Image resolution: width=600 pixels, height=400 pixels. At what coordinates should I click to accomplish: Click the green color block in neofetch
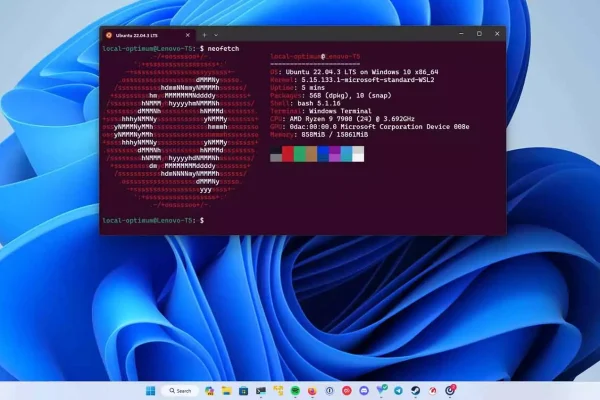click(x=300, y=154)
